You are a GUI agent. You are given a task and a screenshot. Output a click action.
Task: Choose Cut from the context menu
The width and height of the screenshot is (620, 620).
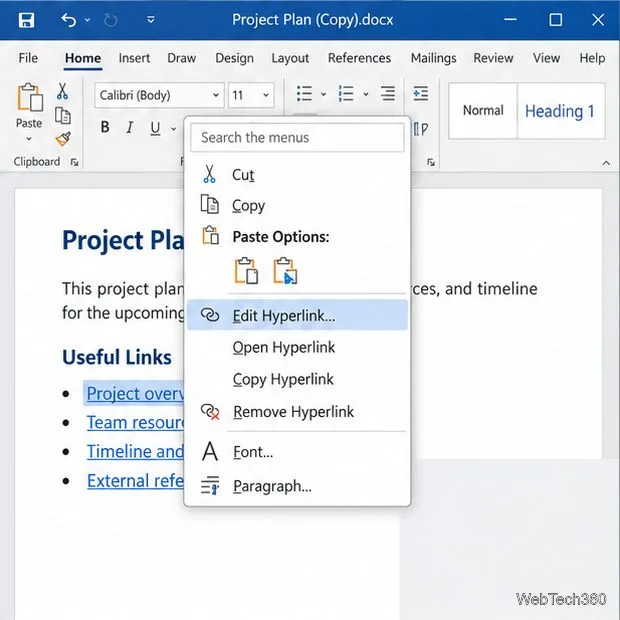coord(297,174)
